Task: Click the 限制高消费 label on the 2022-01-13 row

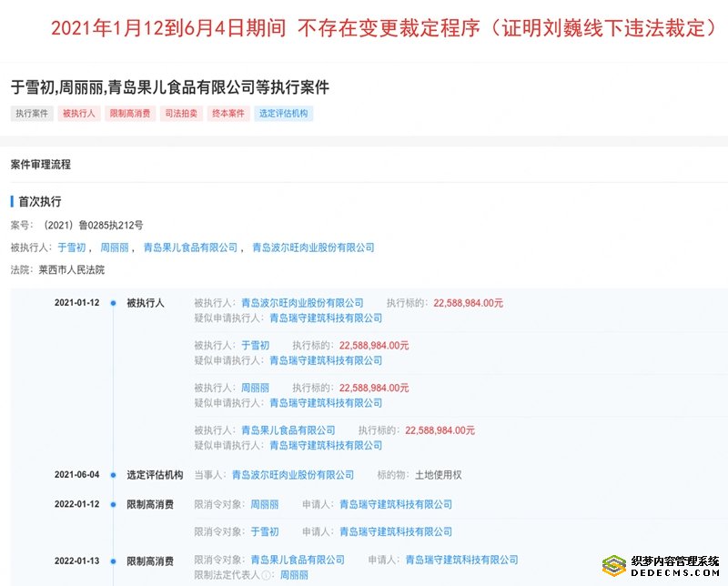Action: click(x=150, y=561)
